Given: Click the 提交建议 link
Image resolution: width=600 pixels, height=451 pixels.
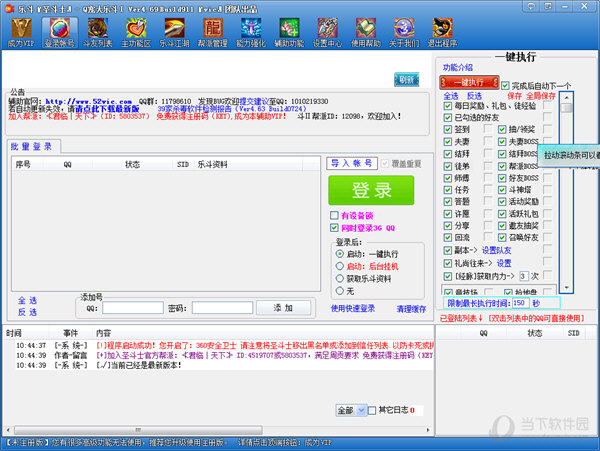Looking at the screenshot, I should point(254,101).
